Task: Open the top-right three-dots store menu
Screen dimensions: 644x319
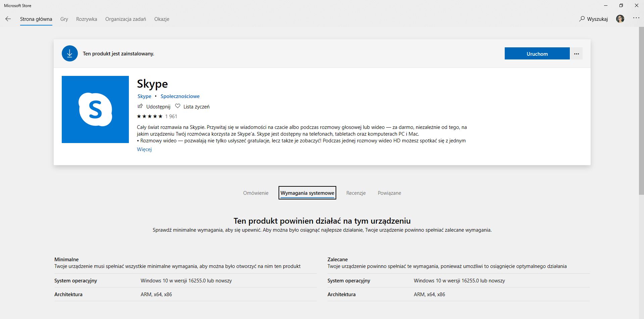Action: [x=636, y=18]
